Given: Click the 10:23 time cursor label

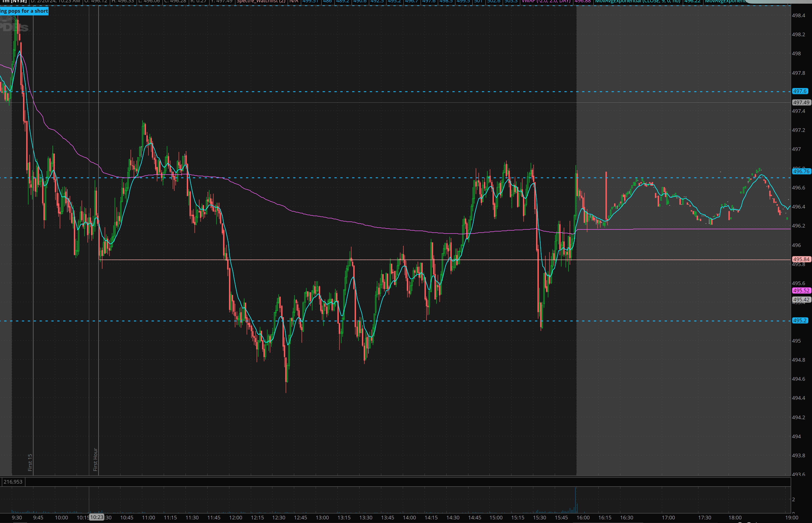Looking at the screenshot, I should point(97,517).
